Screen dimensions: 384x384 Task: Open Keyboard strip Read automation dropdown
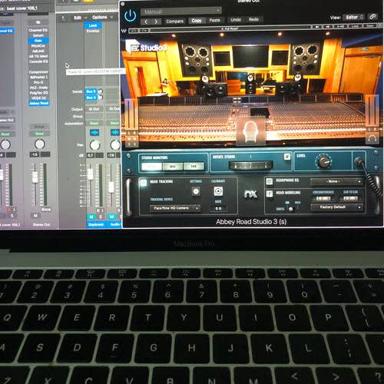pos(94,123)
